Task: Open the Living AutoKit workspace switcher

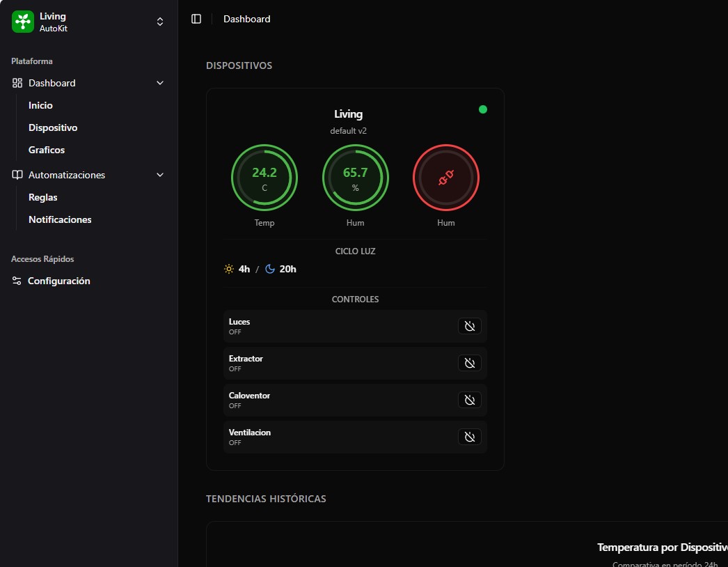Action: tap(160, 22)
